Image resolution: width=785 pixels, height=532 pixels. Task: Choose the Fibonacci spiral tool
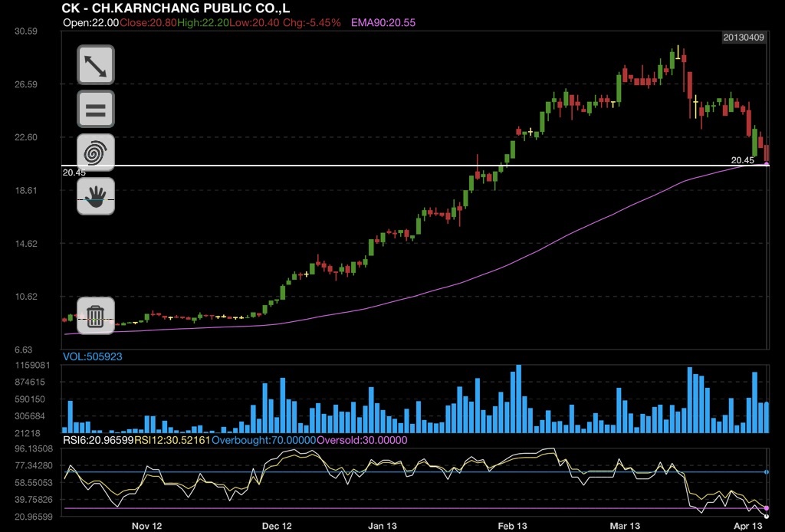[96, 153]
